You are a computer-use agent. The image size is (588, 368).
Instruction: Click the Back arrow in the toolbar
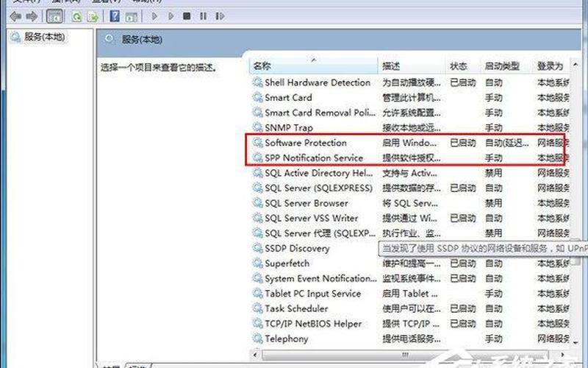point(15,16)
